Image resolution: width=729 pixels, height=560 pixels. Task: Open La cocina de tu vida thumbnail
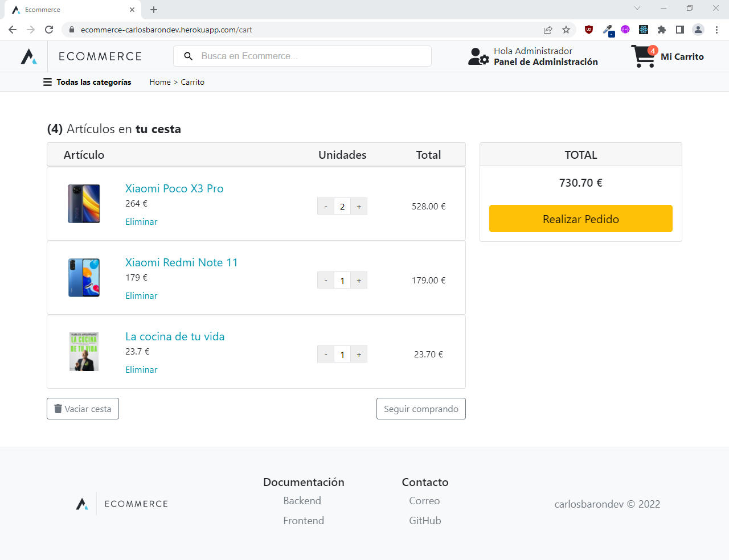[84, 352]
